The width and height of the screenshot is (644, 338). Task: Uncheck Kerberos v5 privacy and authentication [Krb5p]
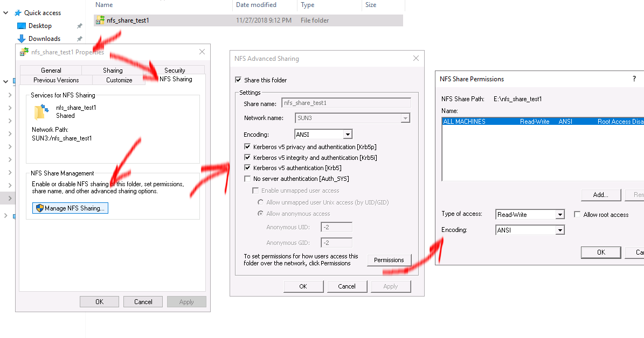248,146
